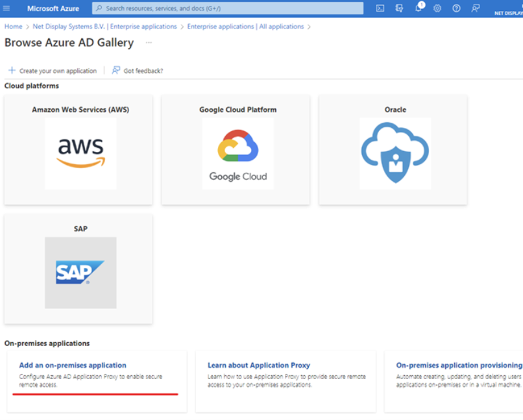The width and height of the screenshot is (523, 420).
Task: Click the feedback icon in top bar
Action: 475,8
